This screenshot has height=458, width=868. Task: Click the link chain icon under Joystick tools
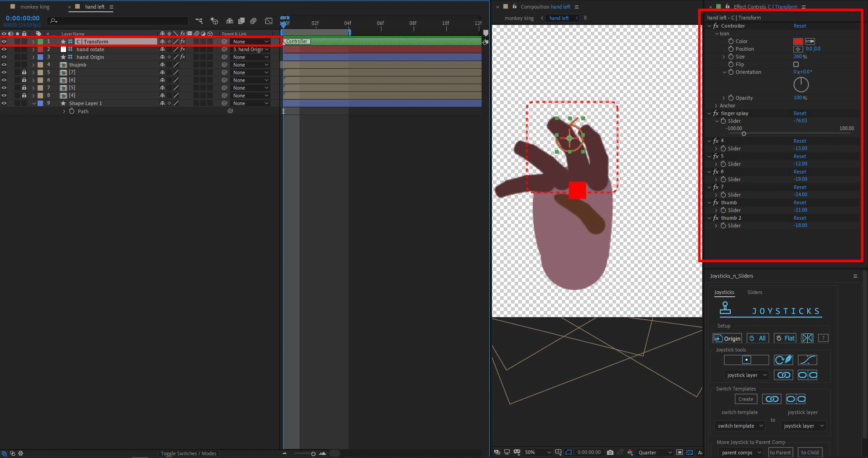coord(783,375)
